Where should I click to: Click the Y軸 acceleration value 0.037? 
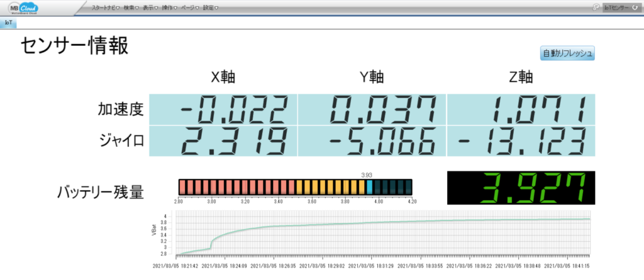tap(372, 109)
